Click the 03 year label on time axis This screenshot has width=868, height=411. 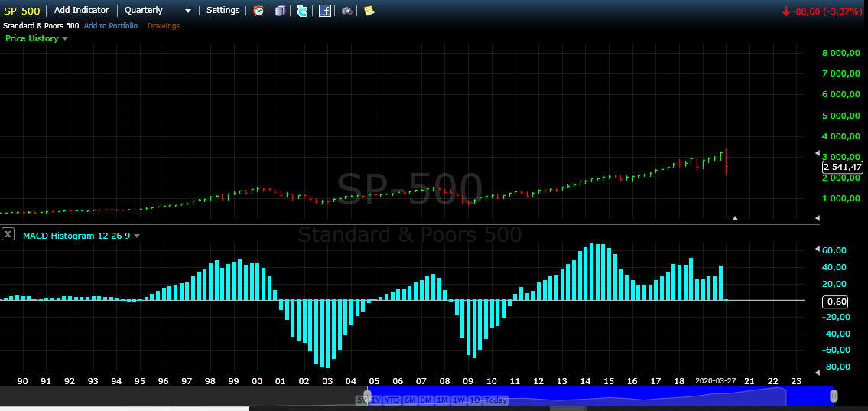click(x=327, y=381)
